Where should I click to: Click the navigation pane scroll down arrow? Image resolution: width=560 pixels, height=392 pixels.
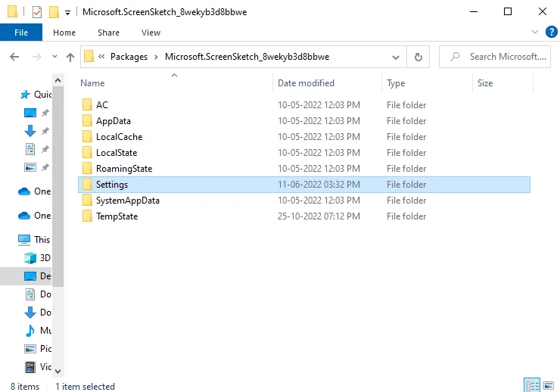coord(58,372)
